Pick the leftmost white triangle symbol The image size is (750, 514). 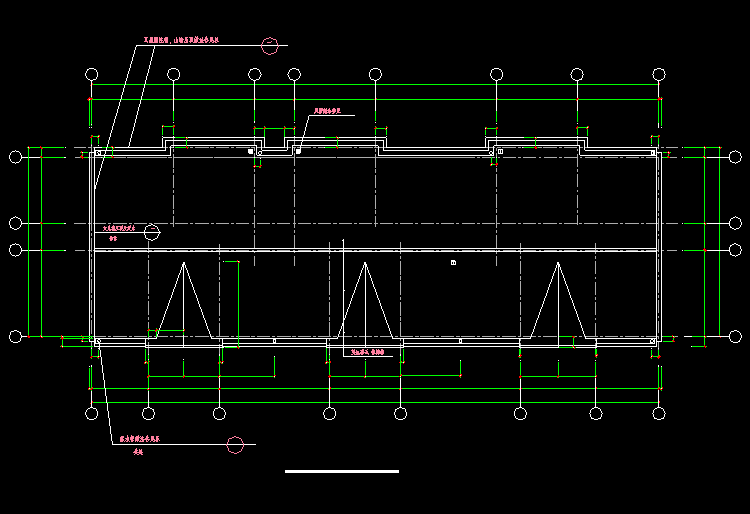[x=183, y=300]
